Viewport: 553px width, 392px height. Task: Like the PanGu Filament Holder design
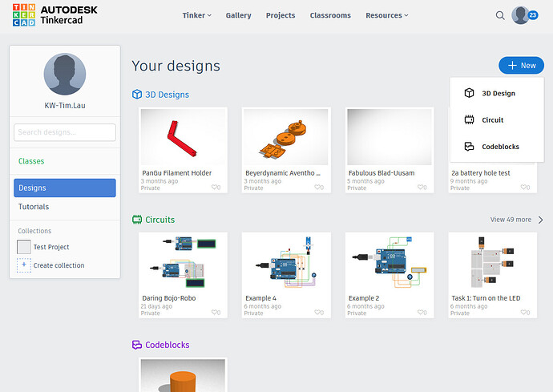(216, 188)
